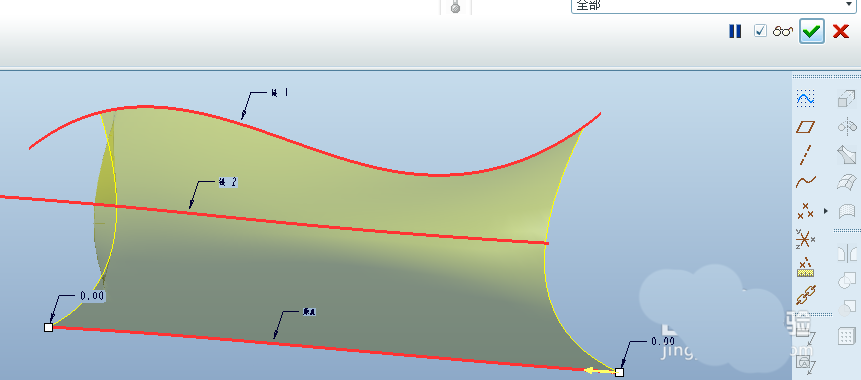Click the left white square drag handle
Screen dimensions: 861x380
click(48, 327)
